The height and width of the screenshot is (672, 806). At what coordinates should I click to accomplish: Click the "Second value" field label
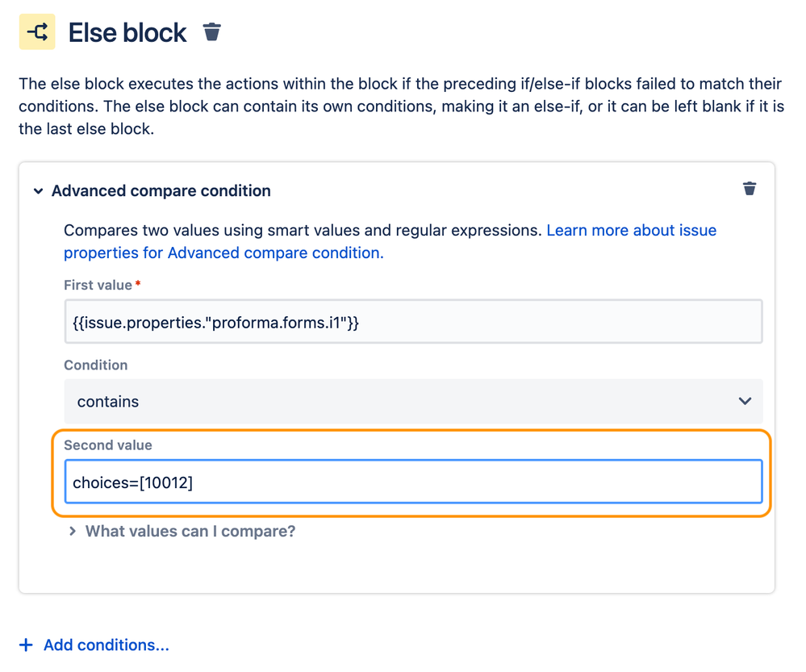point(108,445)
